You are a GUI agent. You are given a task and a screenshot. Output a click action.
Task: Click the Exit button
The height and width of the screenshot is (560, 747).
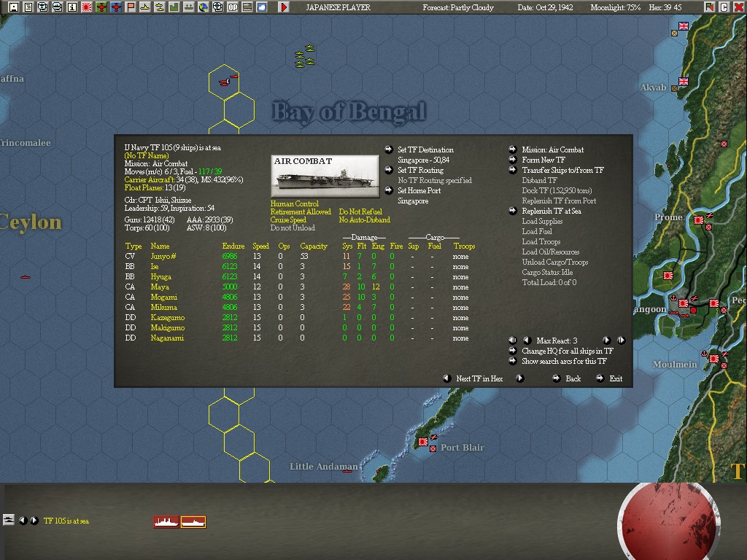tap(616, 378)
